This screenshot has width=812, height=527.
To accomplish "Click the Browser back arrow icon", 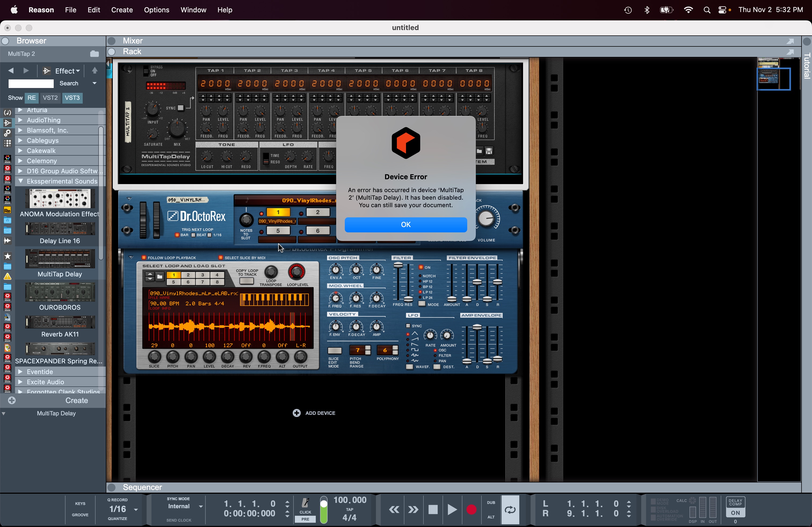I will pos(11,71).
